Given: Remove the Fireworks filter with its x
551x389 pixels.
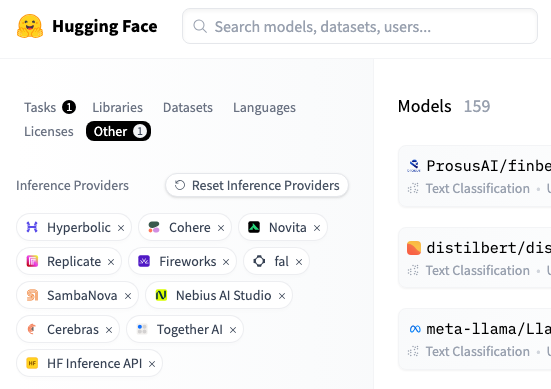Looking at the screenshot, I should [226, 262].
